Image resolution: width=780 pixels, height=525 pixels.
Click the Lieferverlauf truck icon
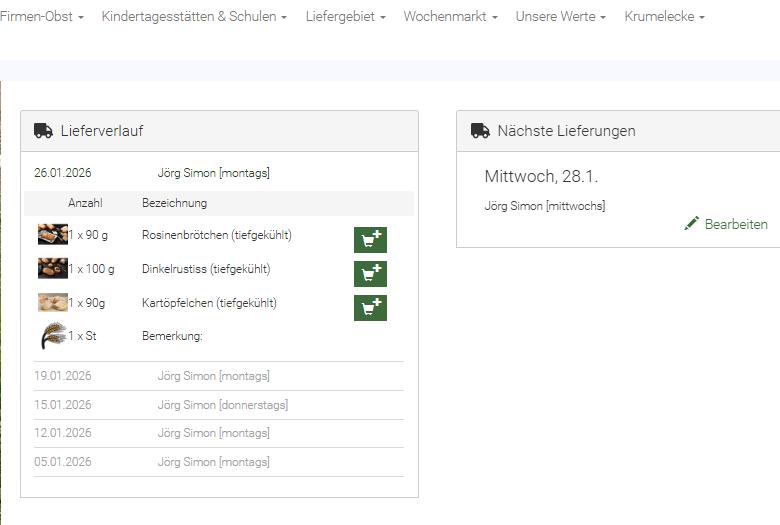[43, 131]
